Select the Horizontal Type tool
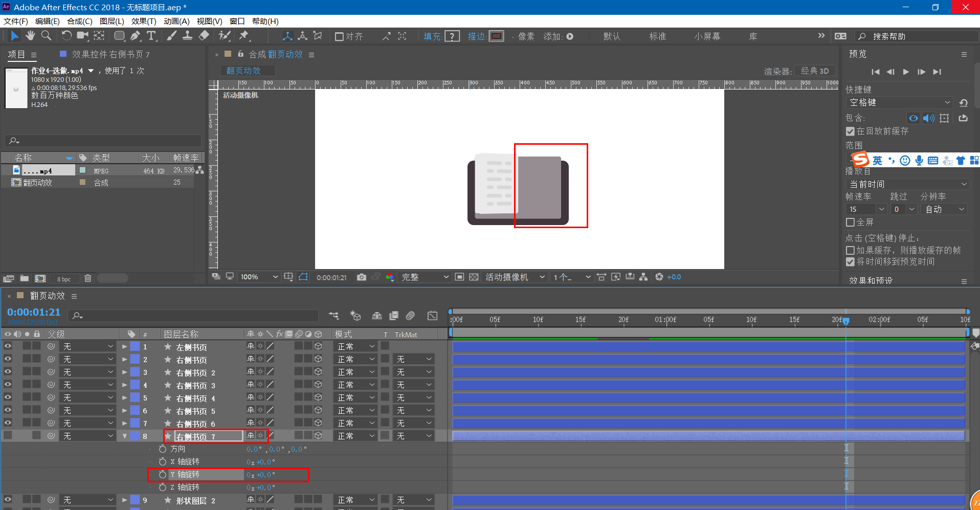Viewport: 980px width, 510px height. (151, 36)
